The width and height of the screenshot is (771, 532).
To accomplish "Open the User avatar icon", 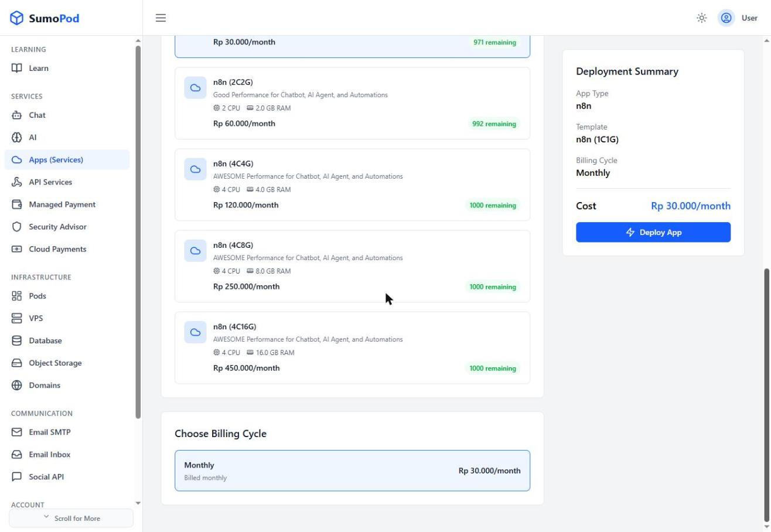I will coord(726,18).
